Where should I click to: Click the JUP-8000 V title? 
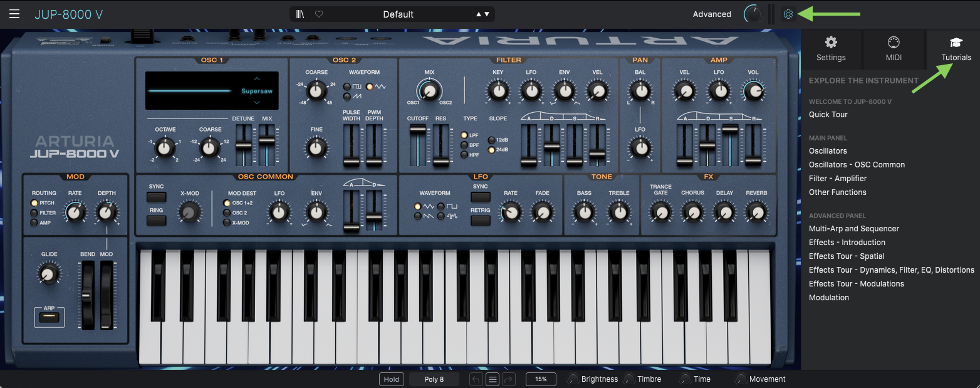click(x=69, y=14)
